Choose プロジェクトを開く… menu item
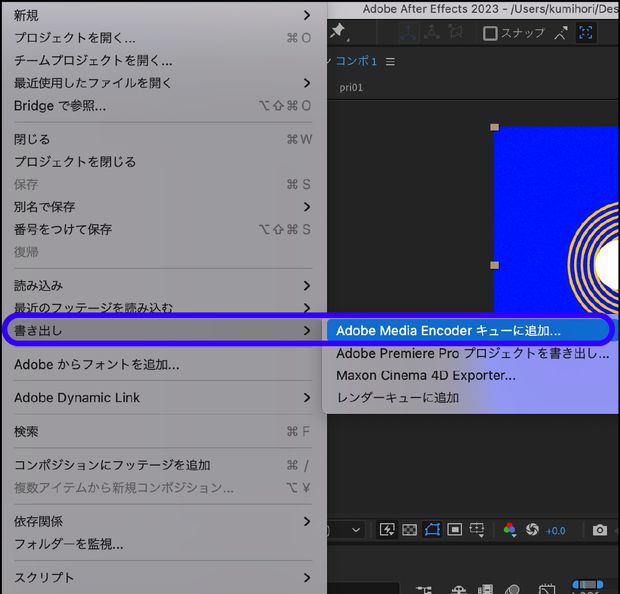The width and height of the screenshot is (620, 594). [x=163, y=38]
